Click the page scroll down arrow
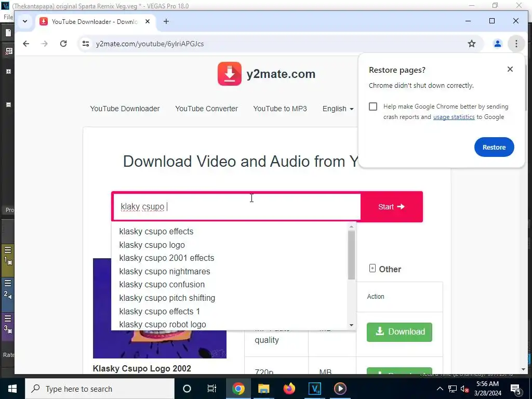The width and height of the screenshot is (532, 399). [523, 369]
